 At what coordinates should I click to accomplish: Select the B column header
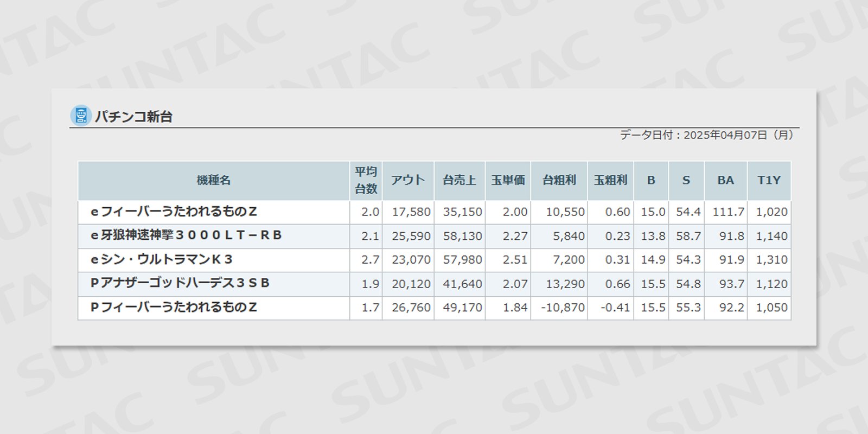[651, 181]
